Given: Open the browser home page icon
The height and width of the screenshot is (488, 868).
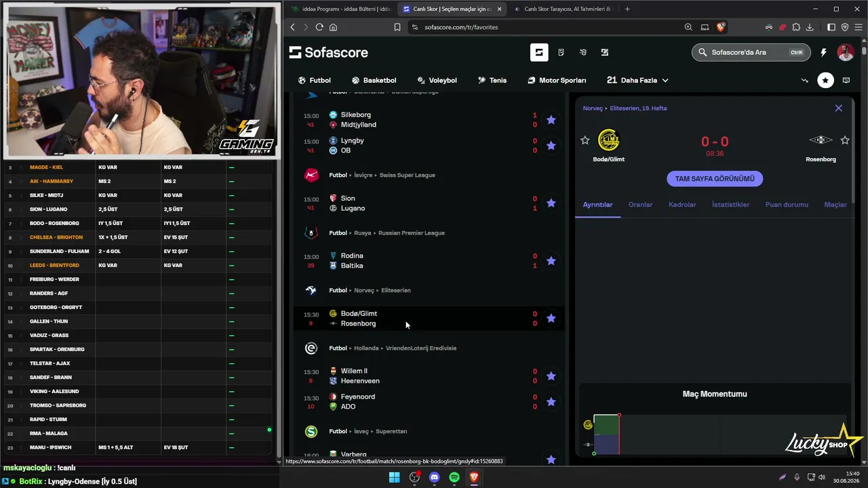Looking at the screenshot, I should pyautogui.click(x=333, y=27).
